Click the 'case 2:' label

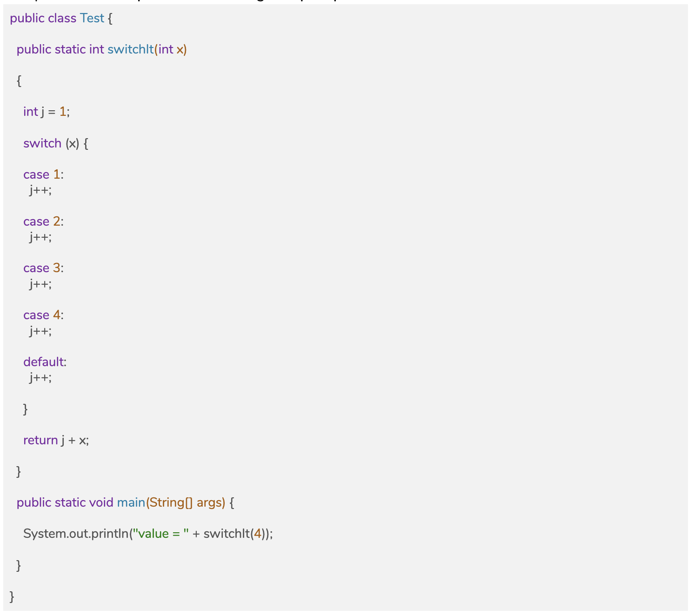(43, 221)
